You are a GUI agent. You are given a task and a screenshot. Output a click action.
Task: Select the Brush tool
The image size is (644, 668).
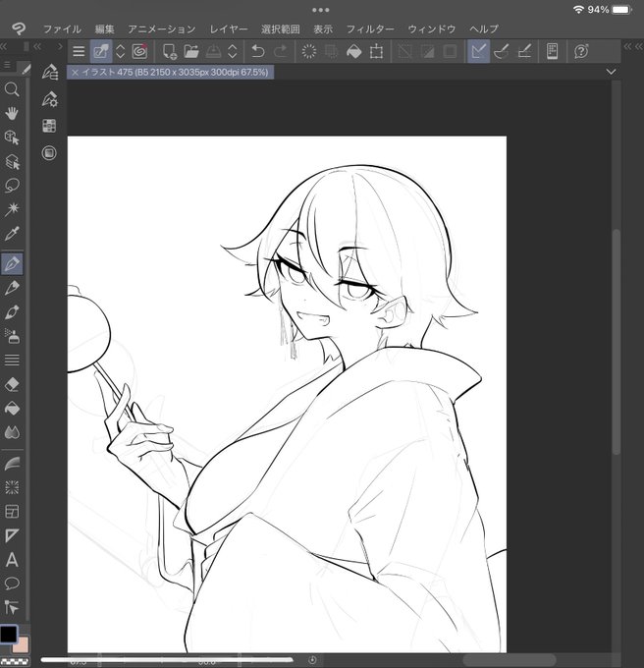[x=12, y=312]
